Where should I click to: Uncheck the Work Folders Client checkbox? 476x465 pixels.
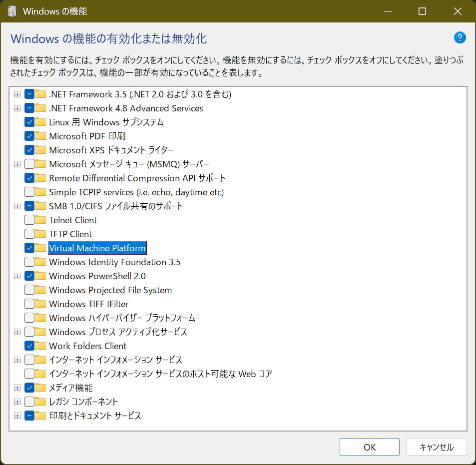pyautogui.click(x=29, y=346)
